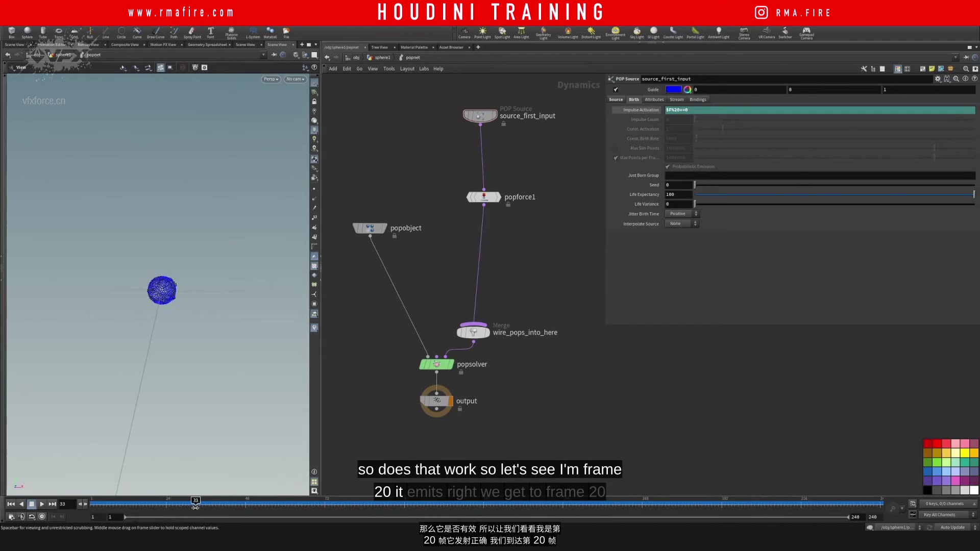Select the Spray Paint shelf tool

pyautogui.click(x=192, y=33)
